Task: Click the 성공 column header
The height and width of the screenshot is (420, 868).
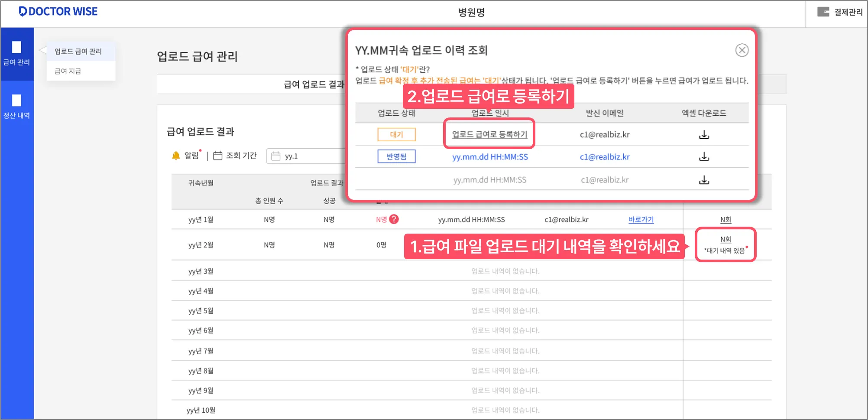Action: [329, 201]
